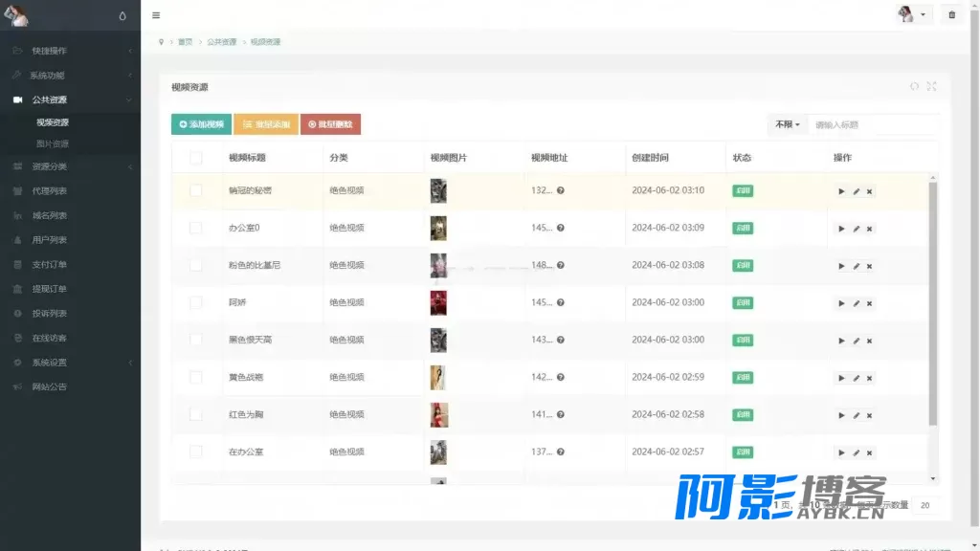The image size is (980, 551).
Task: Click the trash icon in top bar
Action: (x=952, y=14)
